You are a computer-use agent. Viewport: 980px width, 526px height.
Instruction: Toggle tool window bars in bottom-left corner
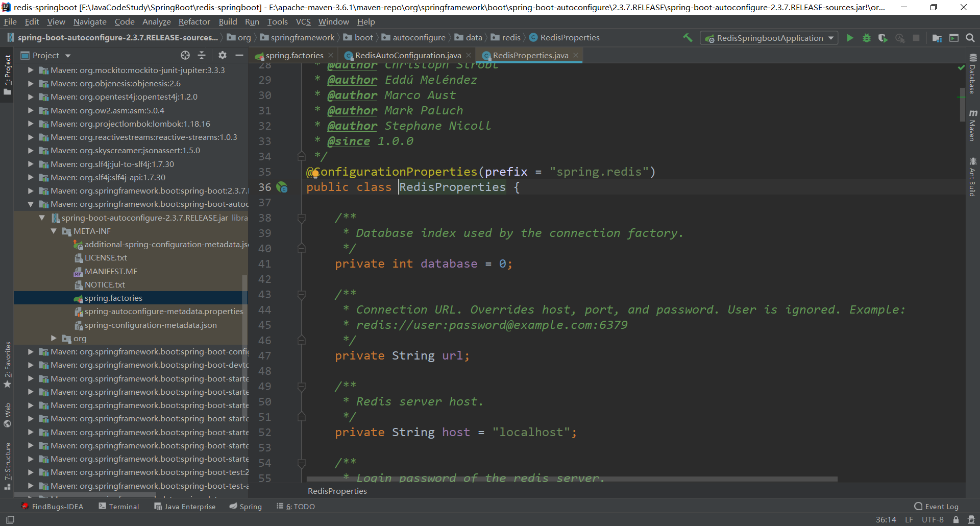(x=10, y=519)
